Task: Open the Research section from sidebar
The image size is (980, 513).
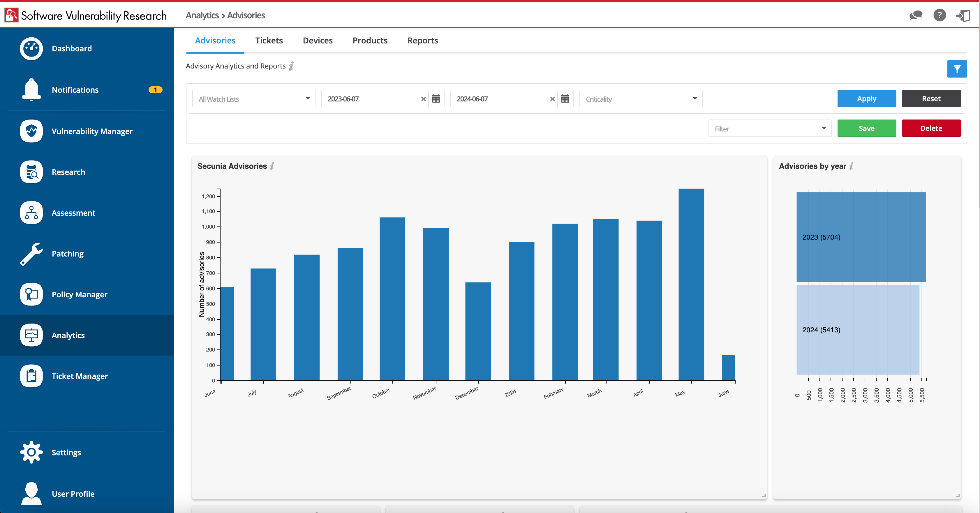Action: [x=31, y=172]
